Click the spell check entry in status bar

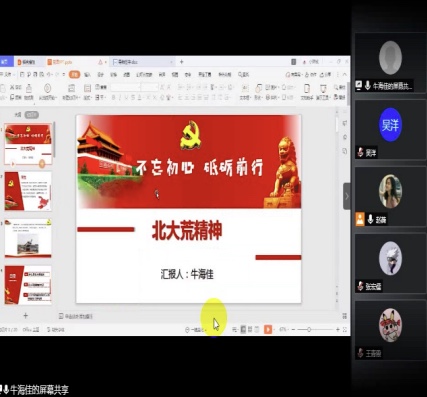pos(56,329)
